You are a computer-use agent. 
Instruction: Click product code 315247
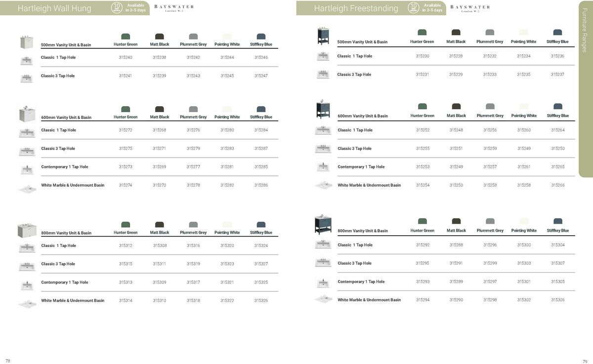click(x=261, y=76)
